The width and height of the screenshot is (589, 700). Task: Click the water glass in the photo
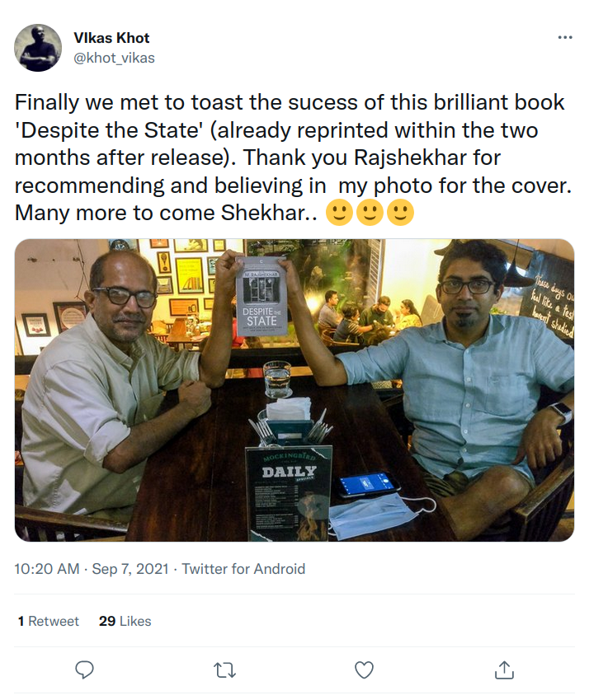pyautogui.click(x=277, y=379)
